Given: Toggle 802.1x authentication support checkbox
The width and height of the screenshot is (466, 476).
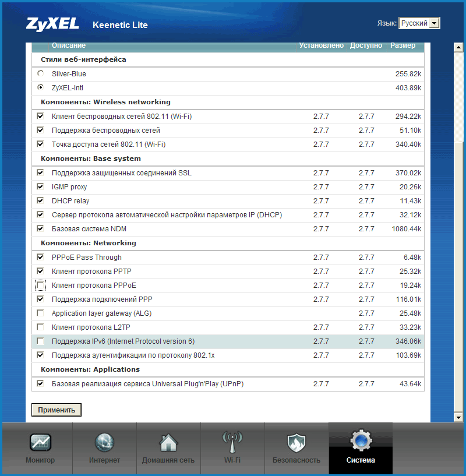Looking at the screenshot, I should point(40,355).
